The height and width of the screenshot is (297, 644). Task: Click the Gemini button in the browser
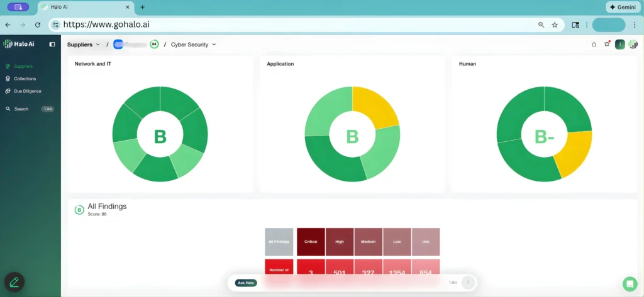tap(622, 7)
